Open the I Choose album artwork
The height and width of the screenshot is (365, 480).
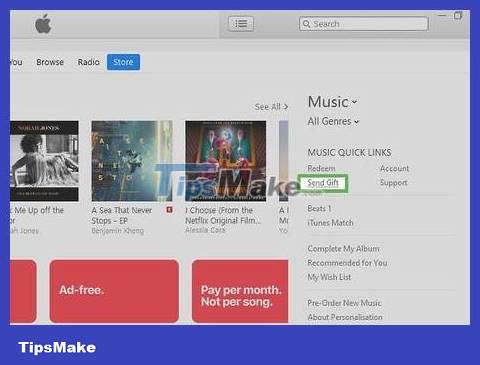[x=226, y=161]
